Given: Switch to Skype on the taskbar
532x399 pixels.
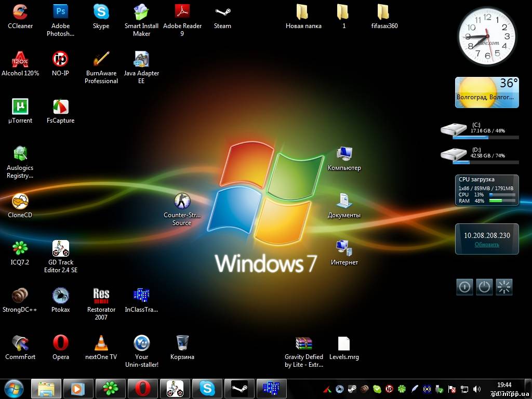Looking at the screenshot, I should (x=207, y=389).
